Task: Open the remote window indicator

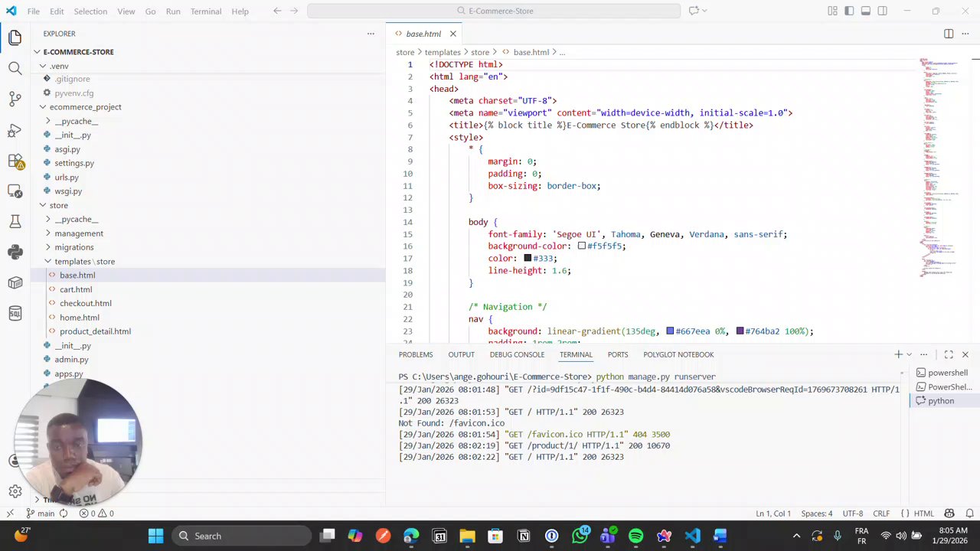Action: coord(10,514)
